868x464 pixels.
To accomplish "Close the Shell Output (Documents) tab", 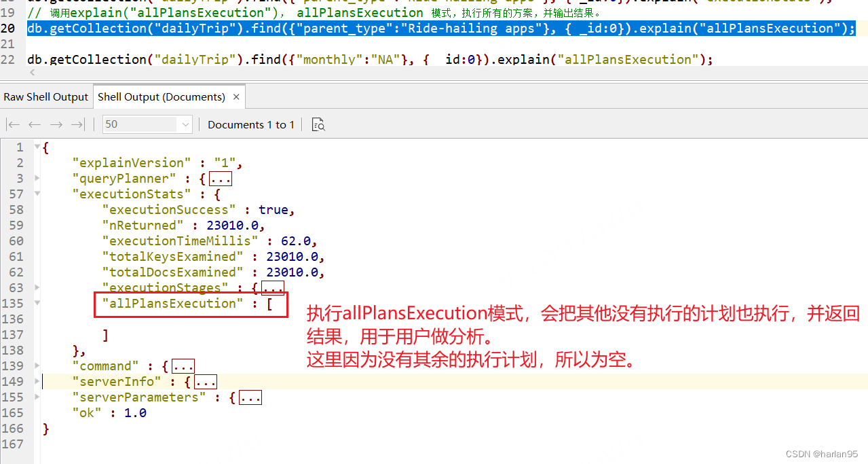I will tap(236, 97).
